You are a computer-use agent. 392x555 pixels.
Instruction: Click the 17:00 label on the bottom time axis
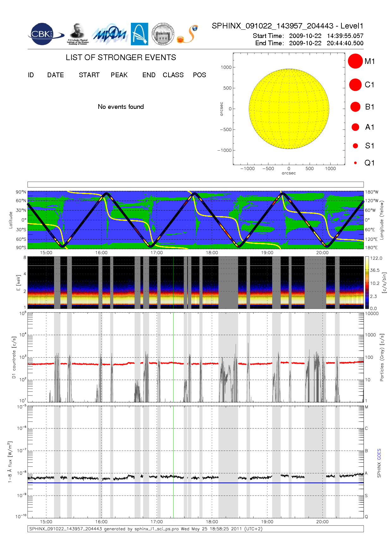[x=156, y=521]
